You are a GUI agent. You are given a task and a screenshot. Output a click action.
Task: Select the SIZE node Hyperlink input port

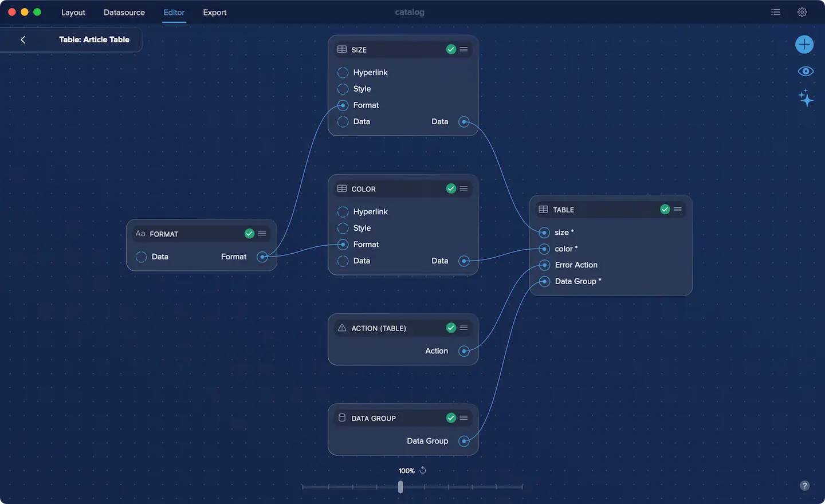[x=343, y=73]
